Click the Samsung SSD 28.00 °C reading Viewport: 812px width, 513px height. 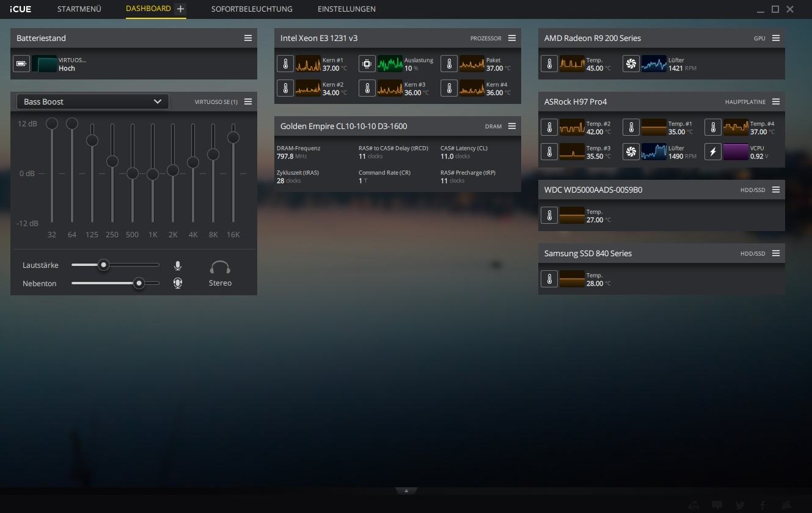599,284
